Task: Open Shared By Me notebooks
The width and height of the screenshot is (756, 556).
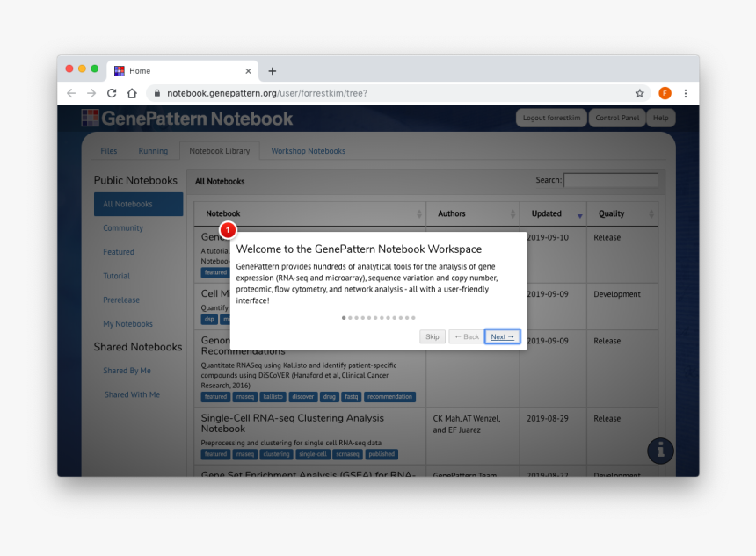Action: [x=127, y=371]
